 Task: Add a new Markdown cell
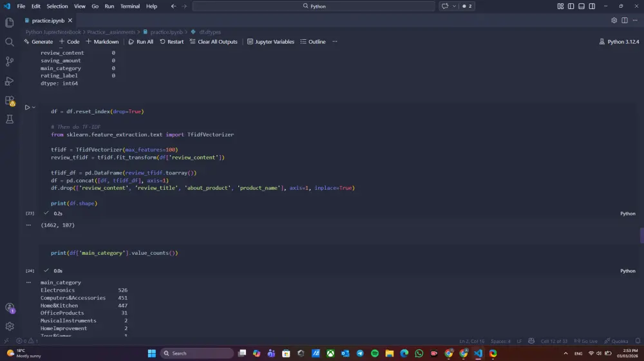pos(102,42)
